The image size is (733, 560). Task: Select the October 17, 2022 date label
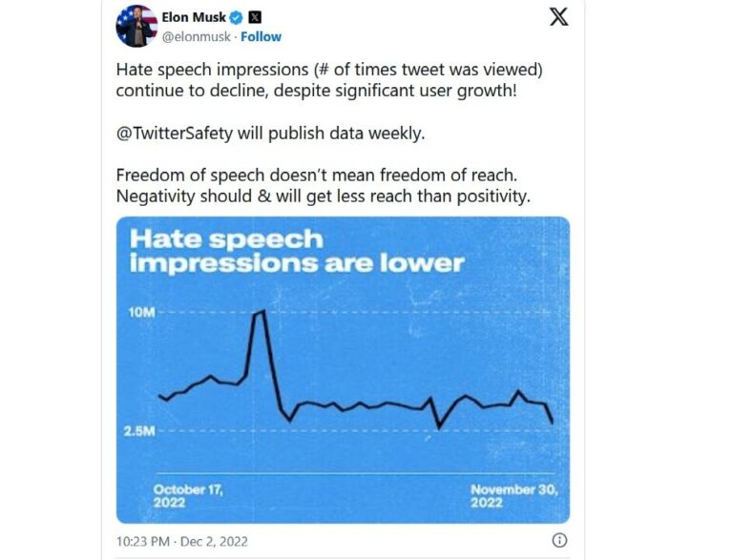(x=188, y=495)
